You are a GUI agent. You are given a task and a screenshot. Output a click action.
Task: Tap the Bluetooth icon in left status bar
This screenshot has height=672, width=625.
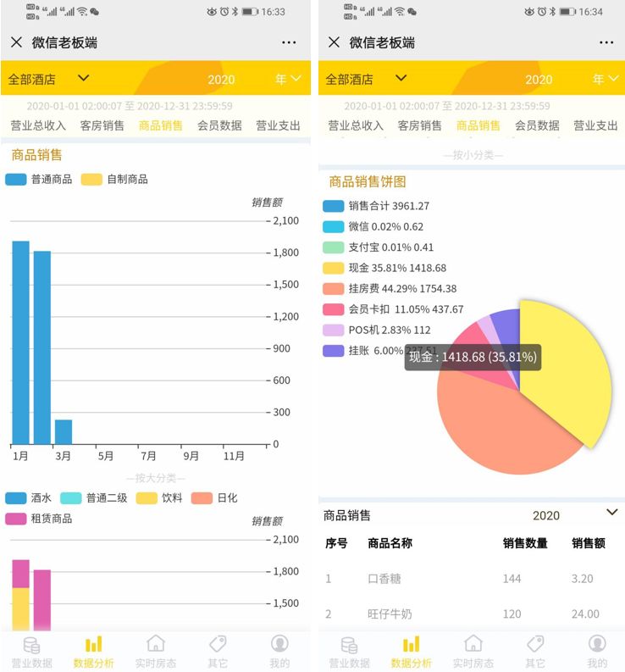coord(235,12)
